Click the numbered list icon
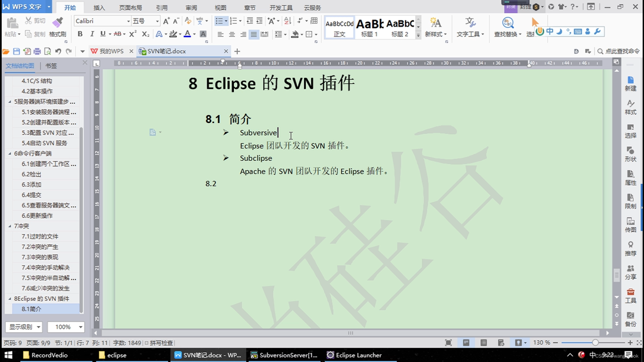The height and width of the screenshot is (362, 644). tap(233, 21)
